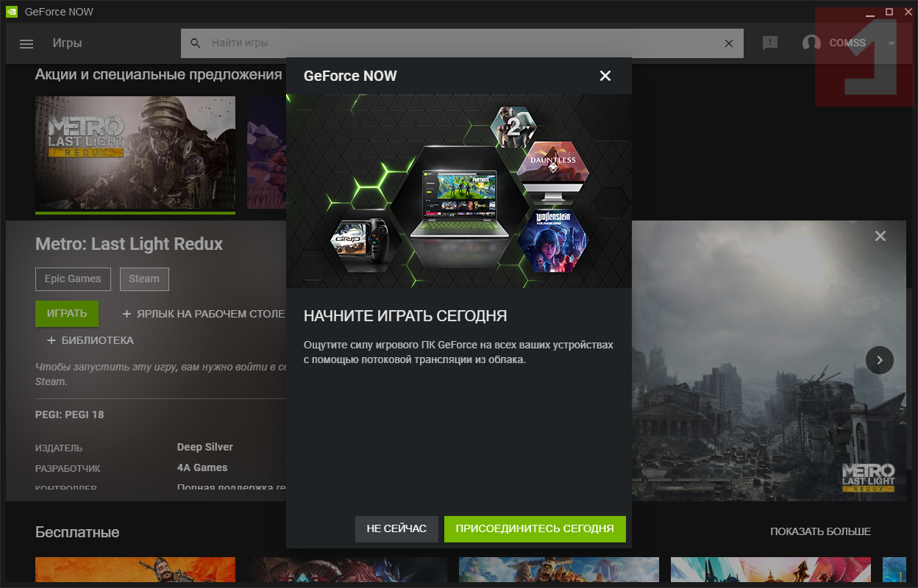Open the fourth free game thumbnail
This screenshot has height=588, width=918.
[771, 570]
